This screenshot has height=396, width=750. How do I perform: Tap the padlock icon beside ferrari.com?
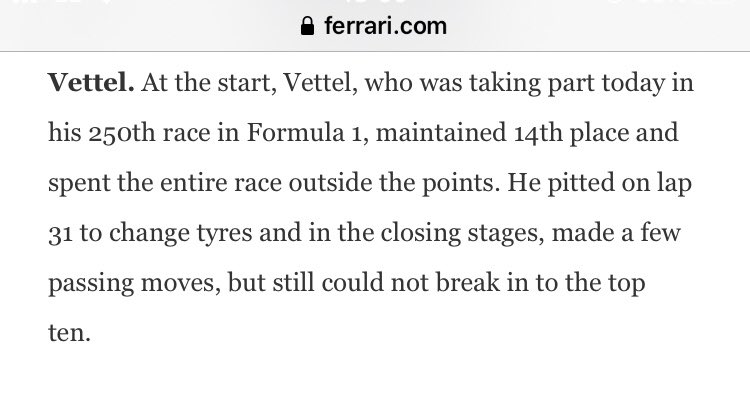(308, 26)
